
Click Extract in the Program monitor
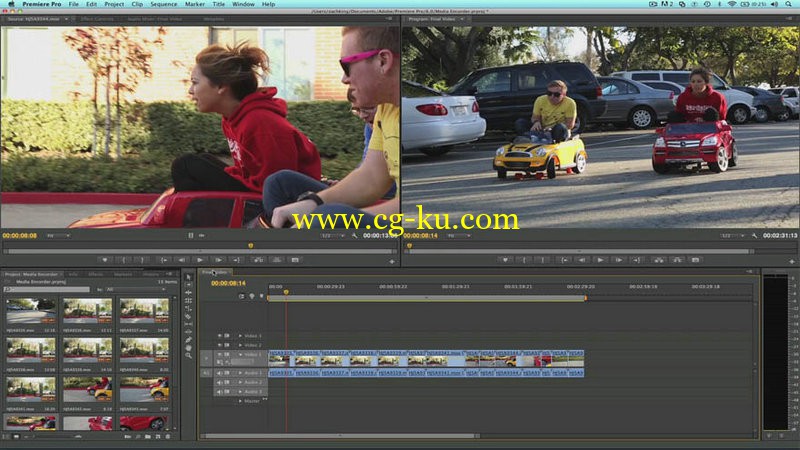click(x=677, y=260)
